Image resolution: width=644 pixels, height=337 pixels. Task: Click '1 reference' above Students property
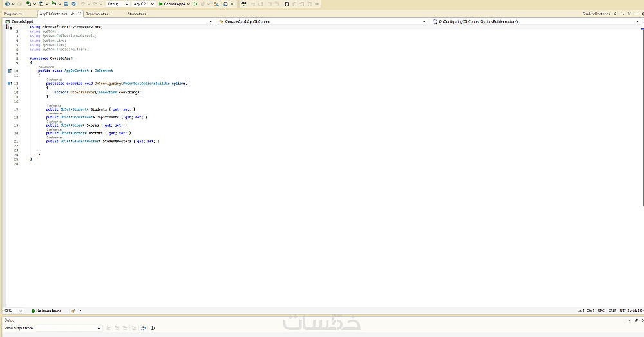[54, 105]
